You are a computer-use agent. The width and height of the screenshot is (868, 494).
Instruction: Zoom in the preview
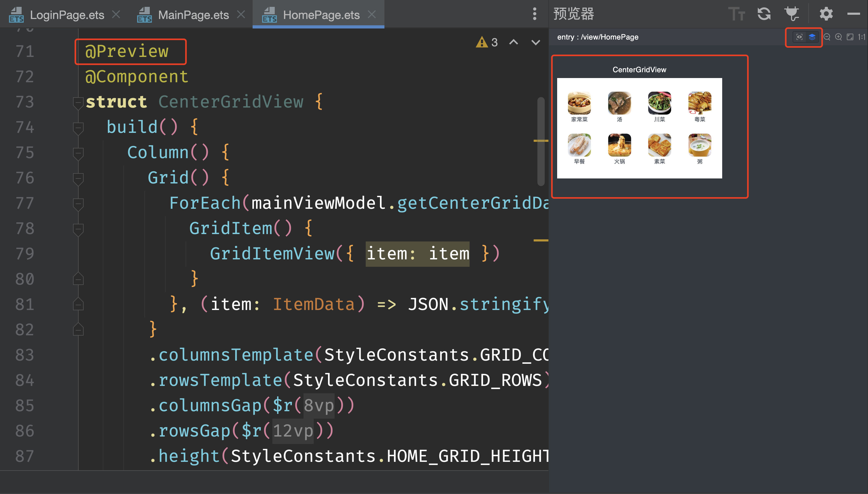coord(838,37)
